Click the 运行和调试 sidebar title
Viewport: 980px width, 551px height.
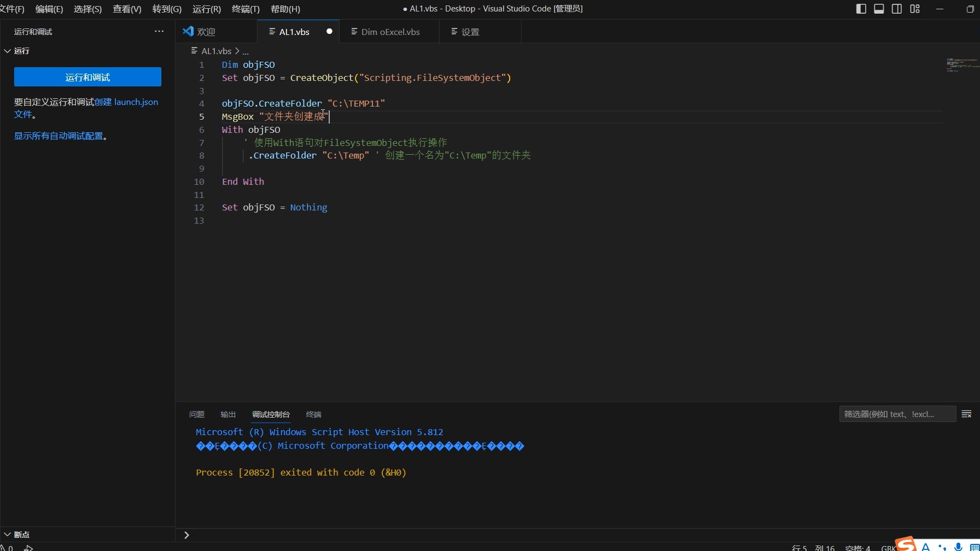33,32
